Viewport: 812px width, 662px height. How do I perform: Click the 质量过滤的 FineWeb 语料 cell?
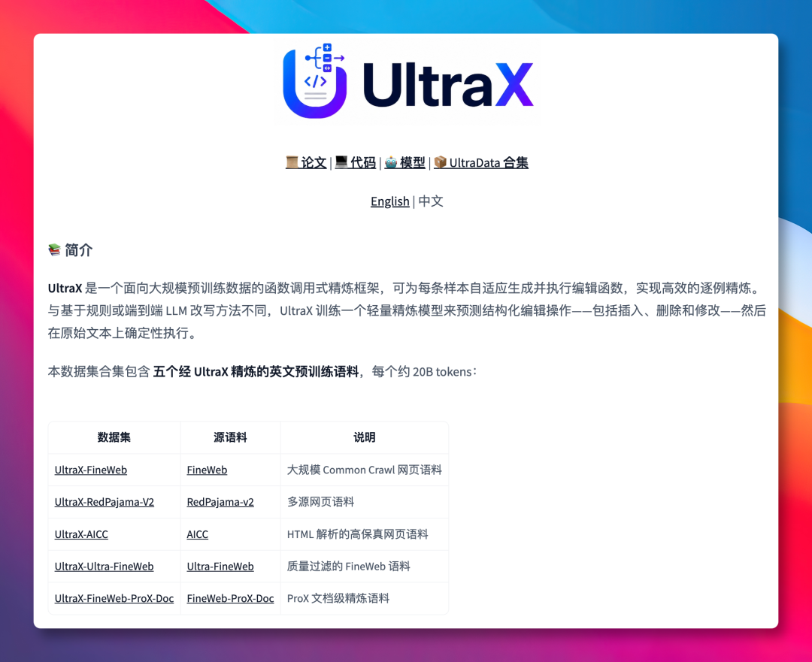(365, 567)
